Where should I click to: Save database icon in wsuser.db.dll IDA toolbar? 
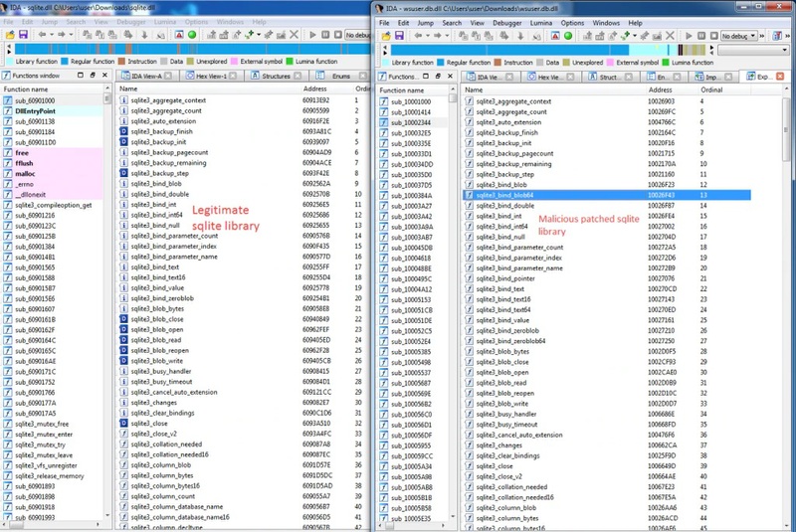399,36
